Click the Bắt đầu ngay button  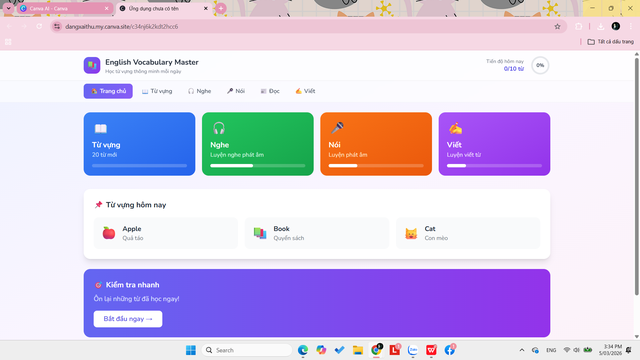point(128,319)
